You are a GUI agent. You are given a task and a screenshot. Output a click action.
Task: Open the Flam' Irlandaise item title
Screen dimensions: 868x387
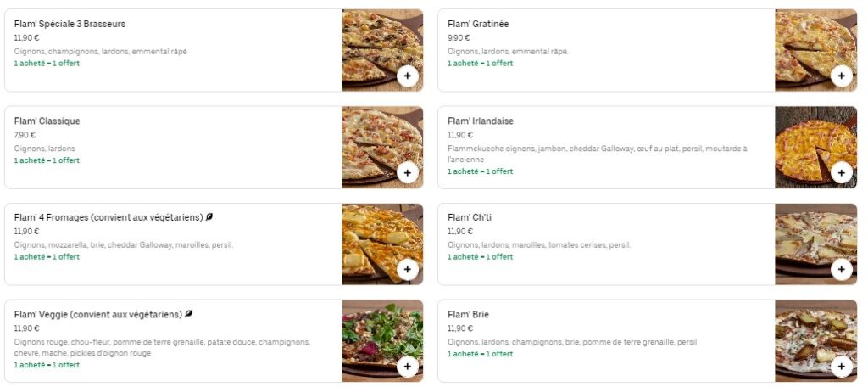click(481, 121)
